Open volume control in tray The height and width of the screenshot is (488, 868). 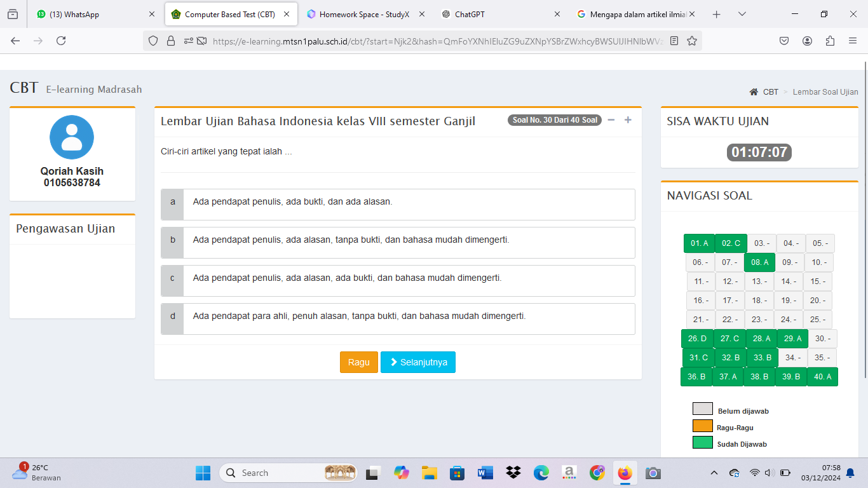click(770, 473)
